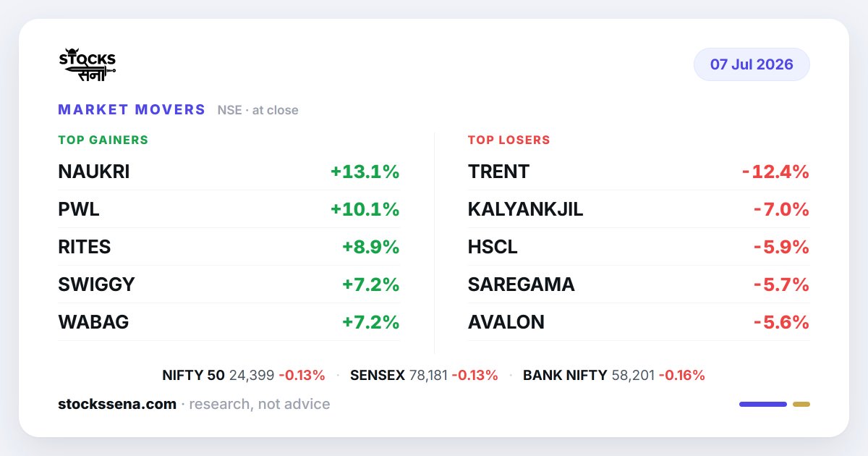Click NAUKRI's +13.1% value

365,172
